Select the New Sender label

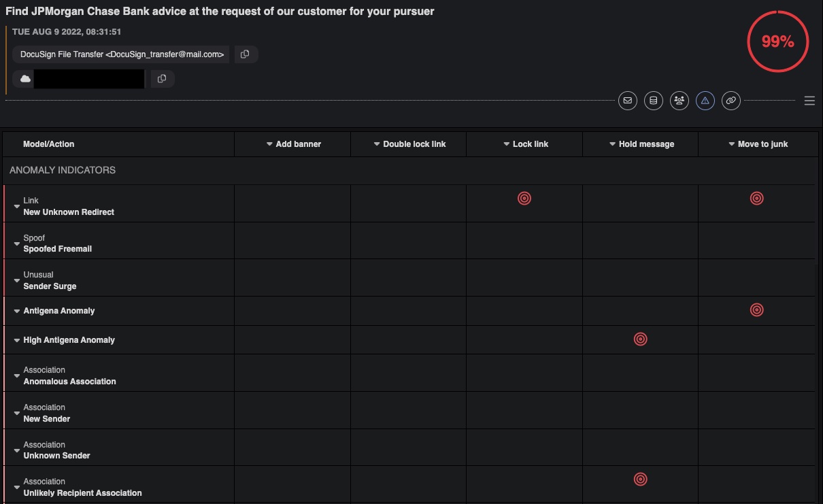[x=47, y=419]
